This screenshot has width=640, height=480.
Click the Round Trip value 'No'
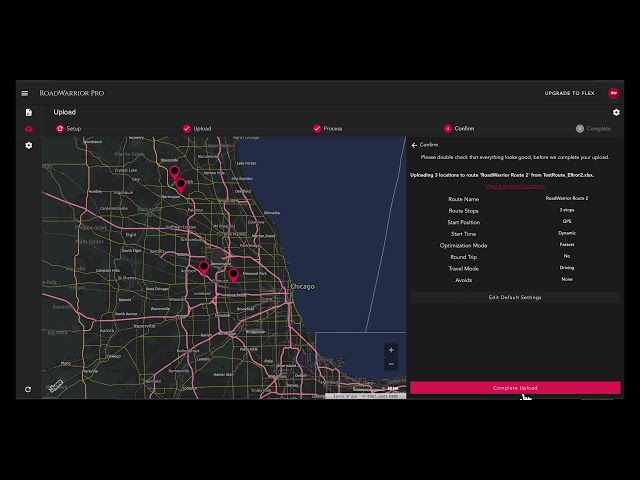point(567,256)
